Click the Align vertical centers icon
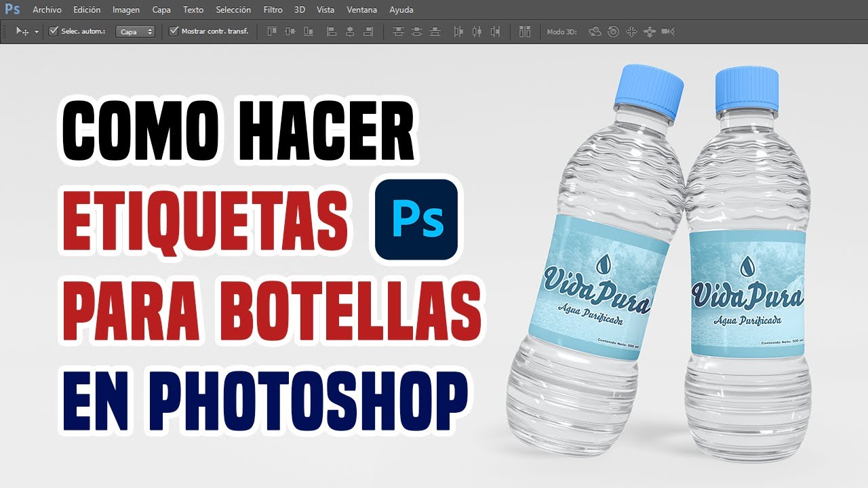Screen dimensions: 868x488 (x=290, y=31)
